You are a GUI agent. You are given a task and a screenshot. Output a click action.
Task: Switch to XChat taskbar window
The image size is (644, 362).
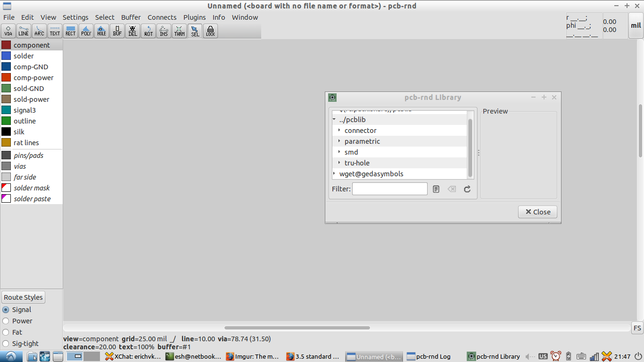point(133,356)
